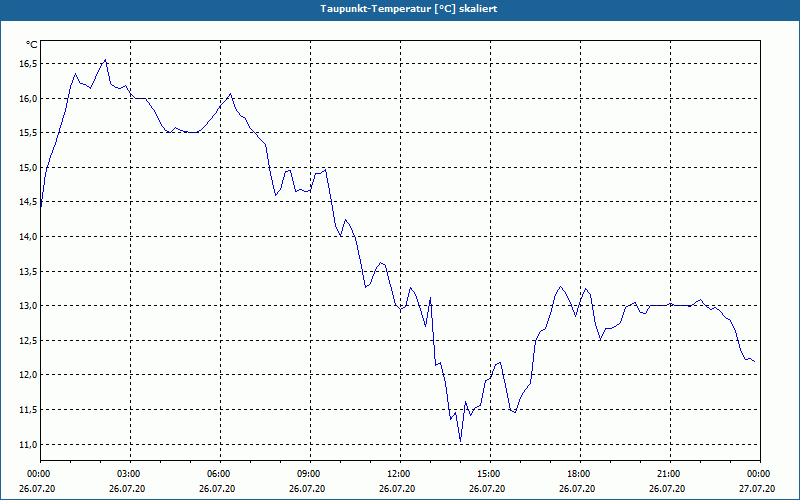800x500 pixels.
Task: Select the 16,5 y-axis value
Action: point(28,64)
